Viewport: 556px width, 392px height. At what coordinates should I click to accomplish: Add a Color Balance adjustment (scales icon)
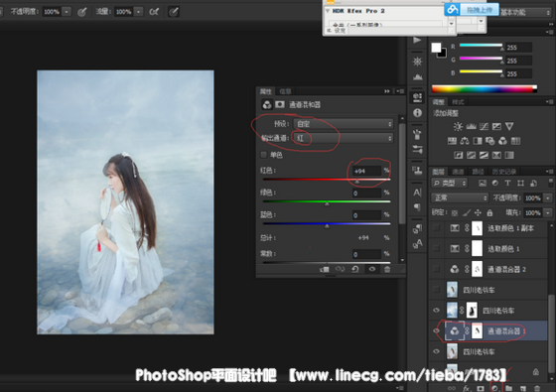(x=465, y=141)
